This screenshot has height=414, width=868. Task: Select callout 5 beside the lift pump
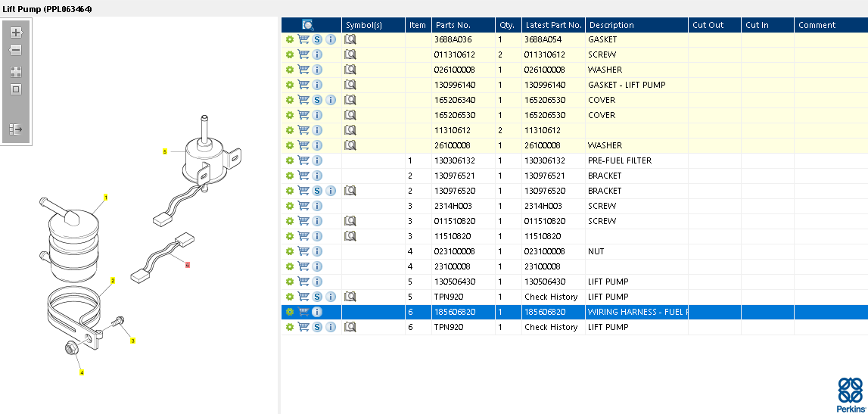(x=164, y=151)
